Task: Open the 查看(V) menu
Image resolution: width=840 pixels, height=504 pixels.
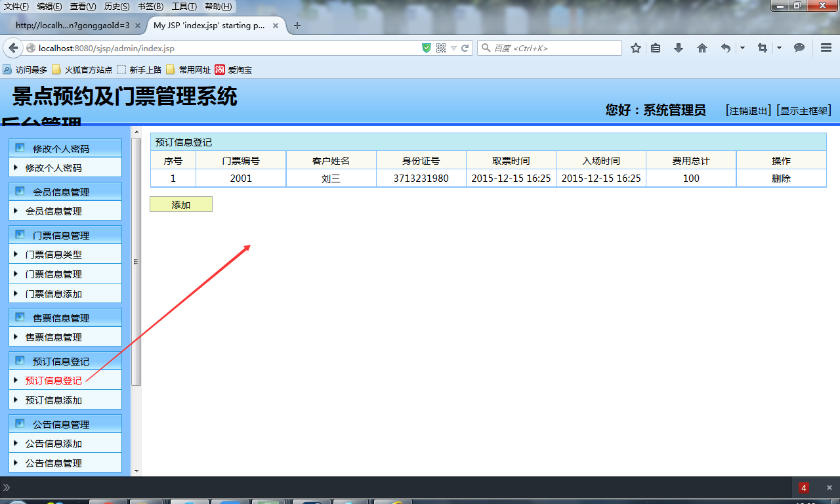Action: (x=83, y=7)
